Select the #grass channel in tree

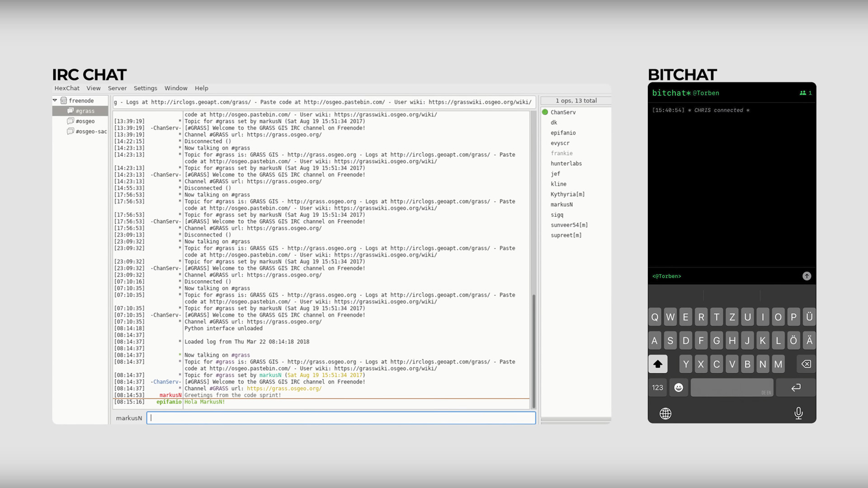point(85,111)
